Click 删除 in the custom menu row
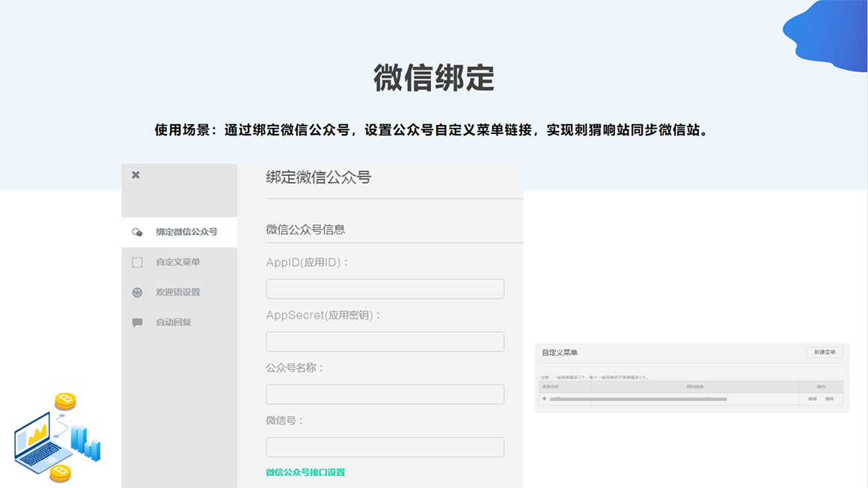Screen dimensions: 868x488 coord(829,399)
